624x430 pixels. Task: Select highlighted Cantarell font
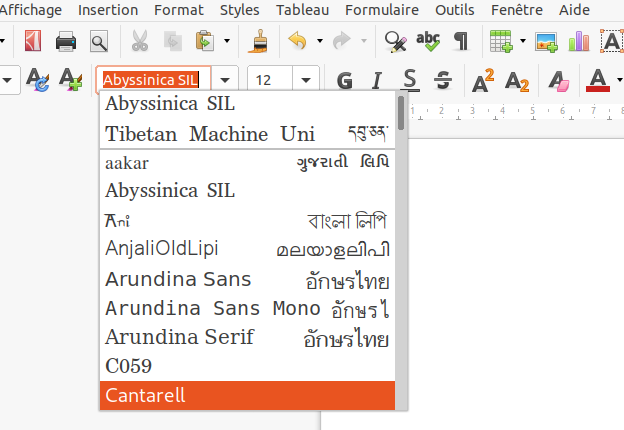248,395
